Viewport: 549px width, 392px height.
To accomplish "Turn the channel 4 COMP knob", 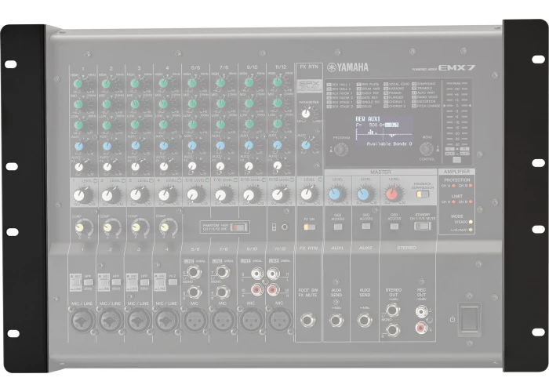I will point(165,228).
